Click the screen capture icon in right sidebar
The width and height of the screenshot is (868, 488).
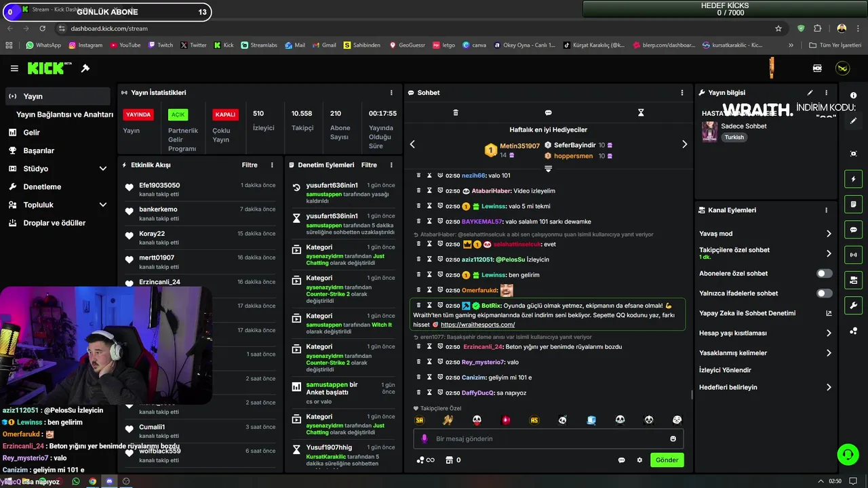[854, 154]
